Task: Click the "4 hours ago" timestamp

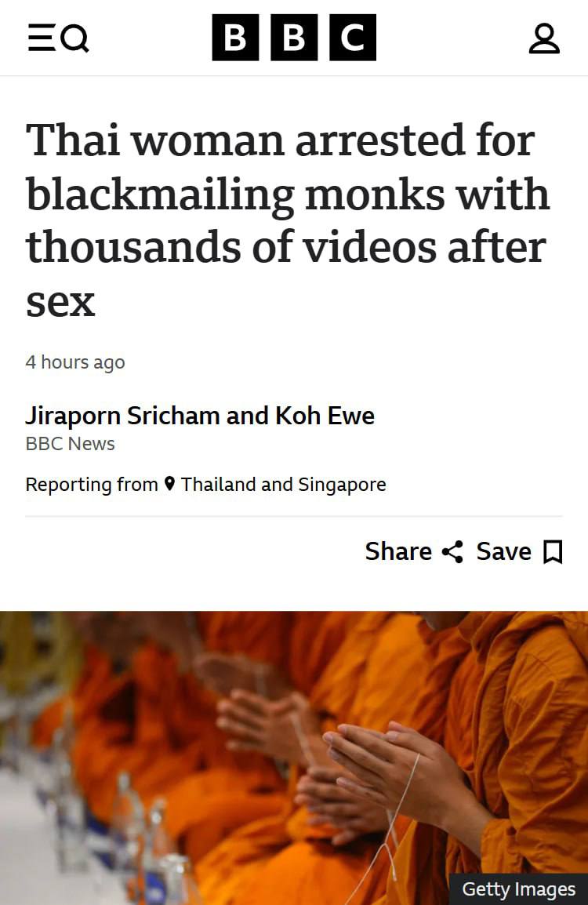Action: pos(75,362)
